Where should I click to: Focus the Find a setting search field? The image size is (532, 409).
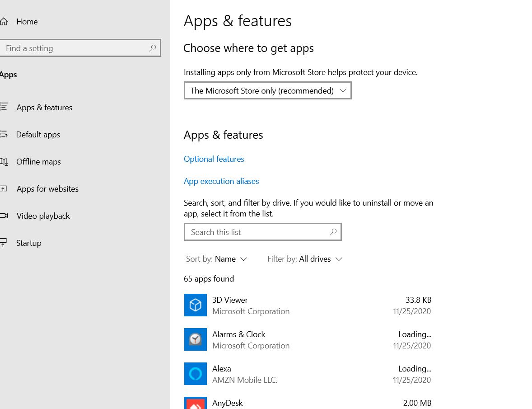click(80, 48)
